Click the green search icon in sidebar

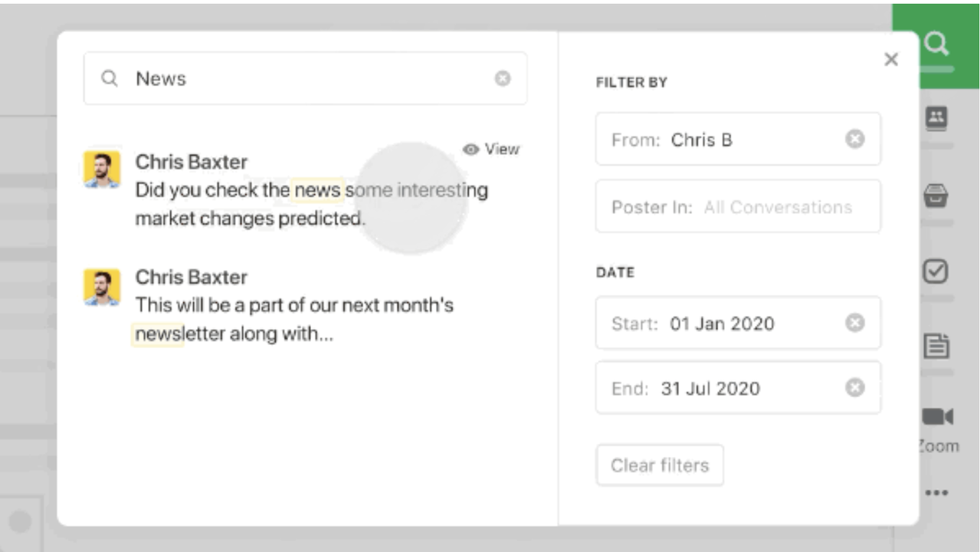[x=936, y=44]
